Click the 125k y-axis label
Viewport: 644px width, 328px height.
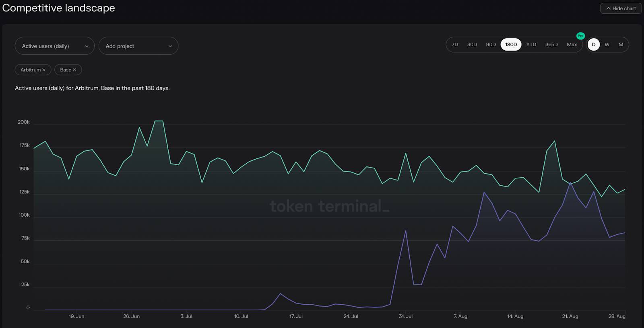tap(25, 192)
